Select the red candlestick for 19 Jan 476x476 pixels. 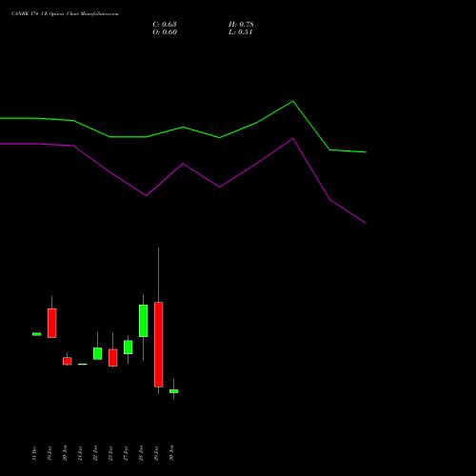(52, 323)
